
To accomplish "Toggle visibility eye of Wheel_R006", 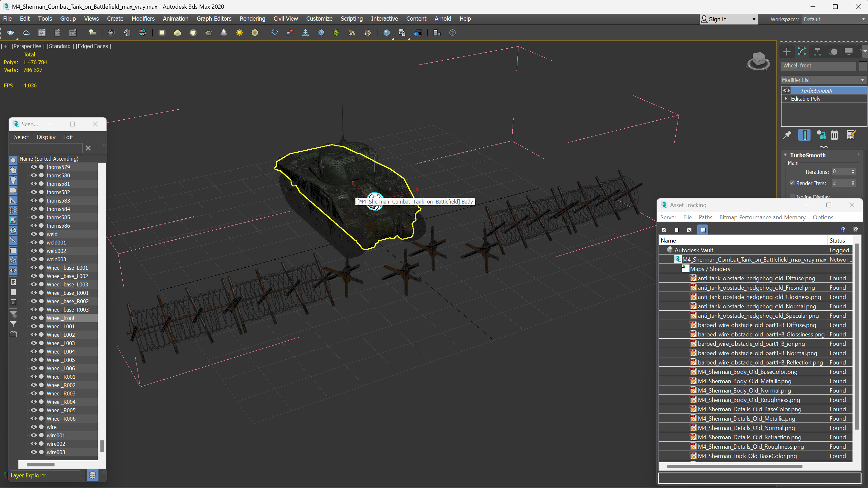I will click(34, 418).
